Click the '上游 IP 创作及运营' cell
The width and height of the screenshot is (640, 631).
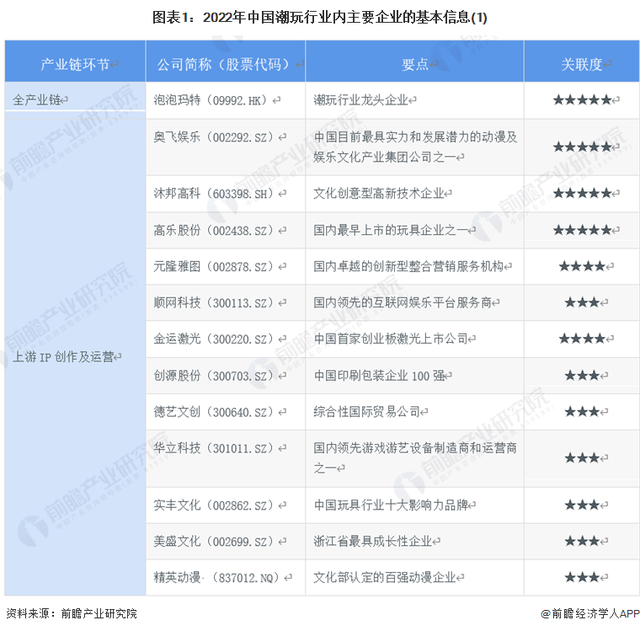pos(75,357)
